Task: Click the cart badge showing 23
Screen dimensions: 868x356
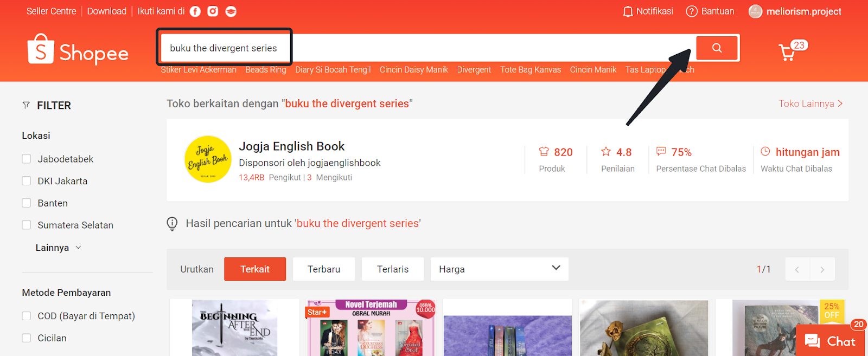Action: 799,46
